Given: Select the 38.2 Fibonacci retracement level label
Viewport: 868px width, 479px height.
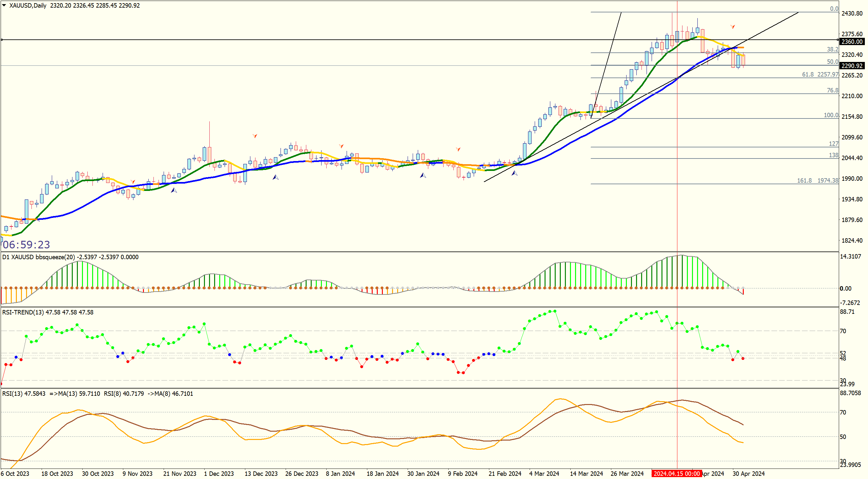Looking at the screenshot, I should [832, 49].
